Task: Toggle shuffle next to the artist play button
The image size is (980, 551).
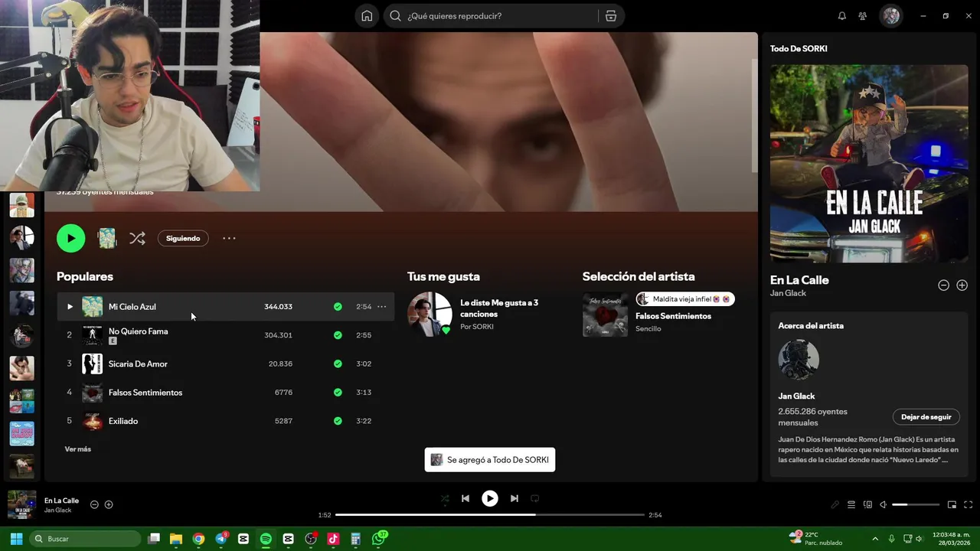Action: point(137,238)
